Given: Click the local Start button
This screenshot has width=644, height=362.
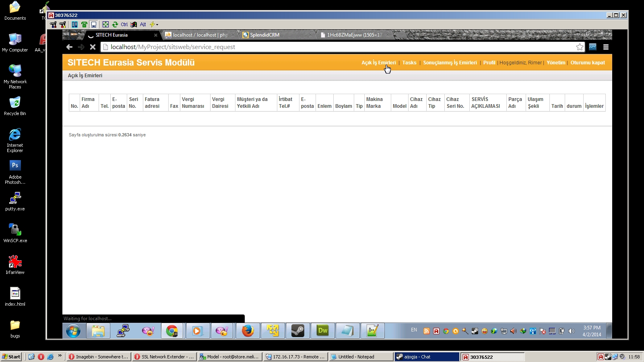Looking at the screenshot, I should [x=11, y=357].
